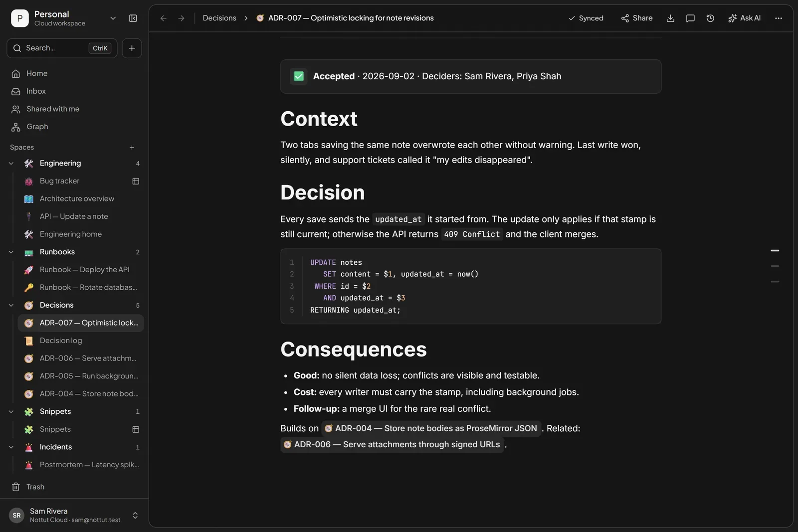Collapse the Engineering space
The image size is (798, 532).
point(11,164)
